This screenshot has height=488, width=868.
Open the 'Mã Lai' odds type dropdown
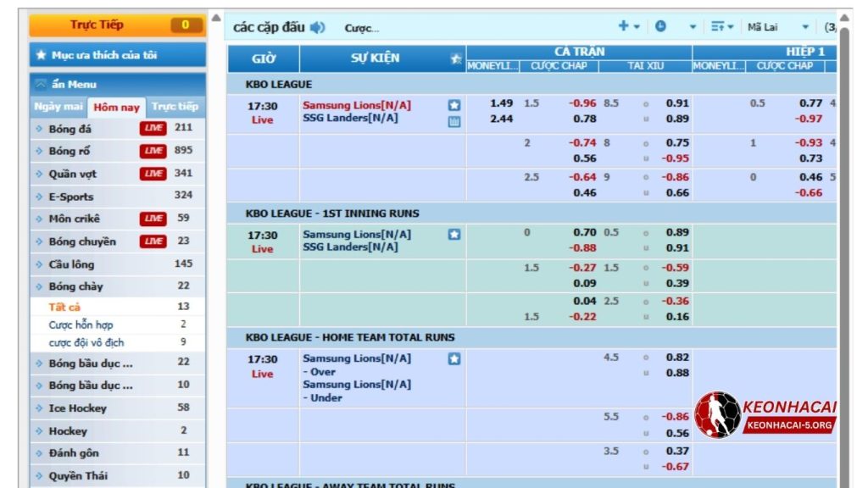[x=778, y=27]
